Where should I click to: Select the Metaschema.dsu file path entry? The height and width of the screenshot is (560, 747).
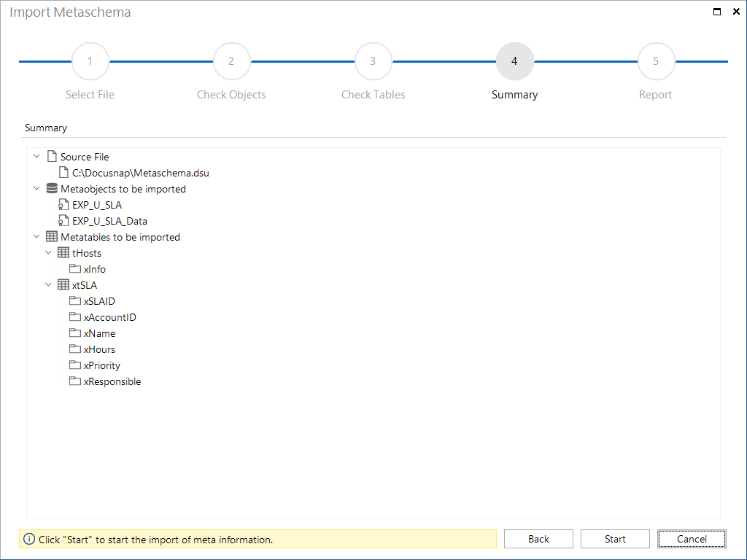click(141, 173)
